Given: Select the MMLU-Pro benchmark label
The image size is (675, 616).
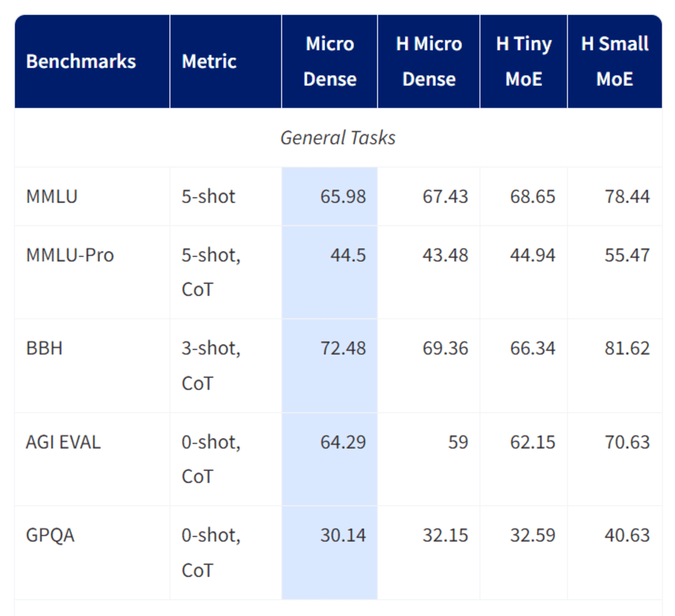Looking at the screenshot, I should tap(70, 255).
